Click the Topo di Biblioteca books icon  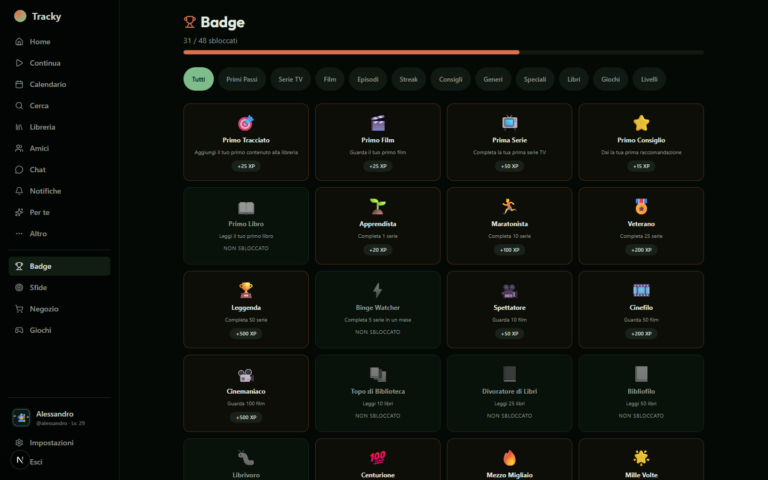point(378,374)
